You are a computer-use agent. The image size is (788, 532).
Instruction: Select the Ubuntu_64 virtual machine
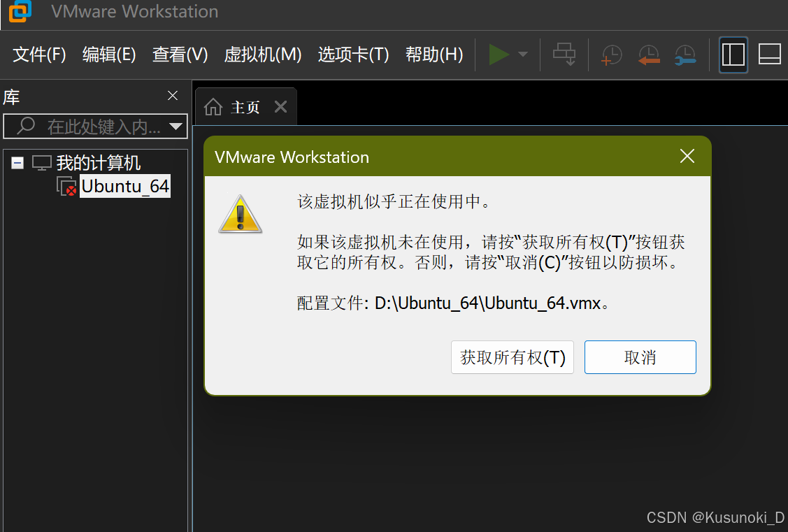(x=125, y=187)
